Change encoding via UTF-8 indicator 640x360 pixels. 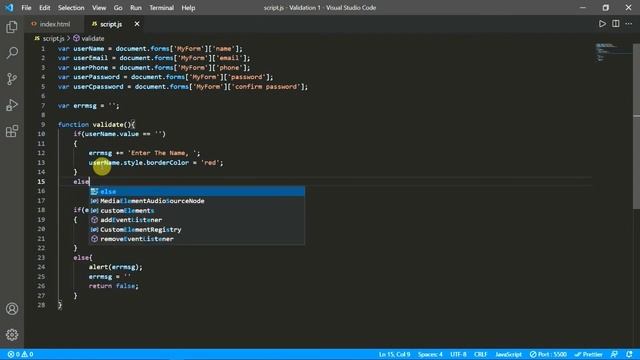[458, 354]
